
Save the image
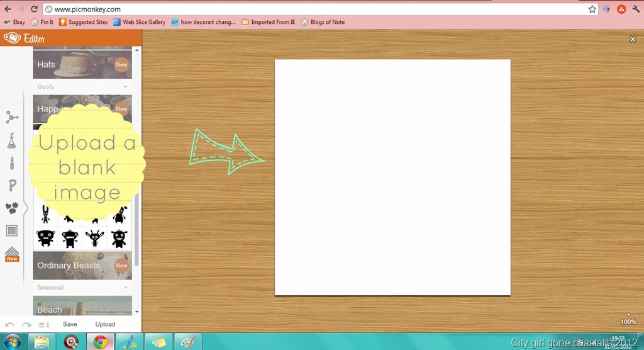70,324
